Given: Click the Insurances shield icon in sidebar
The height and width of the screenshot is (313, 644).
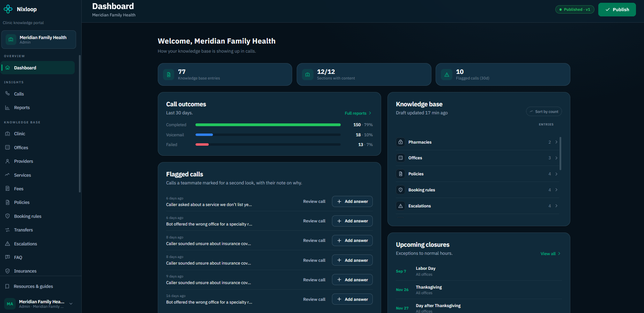Looking at the screenshot, I should (7, 271).
